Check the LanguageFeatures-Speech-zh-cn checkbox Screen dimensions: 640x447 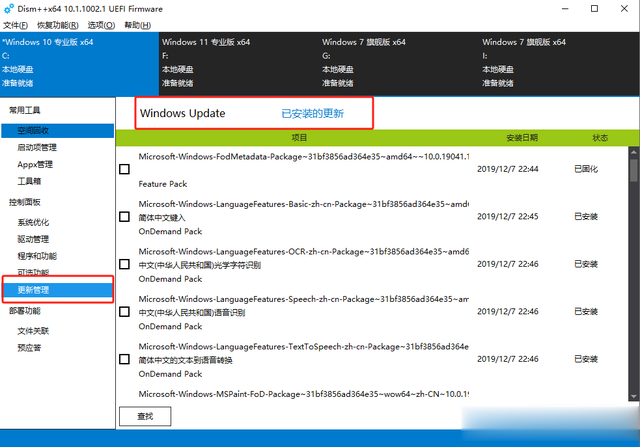pos(124,312)
